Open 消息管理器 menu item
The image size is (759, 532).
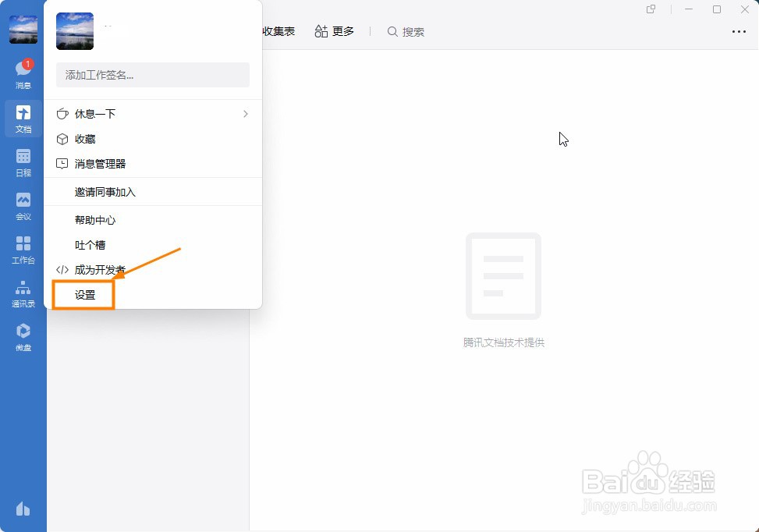[153, 164]
